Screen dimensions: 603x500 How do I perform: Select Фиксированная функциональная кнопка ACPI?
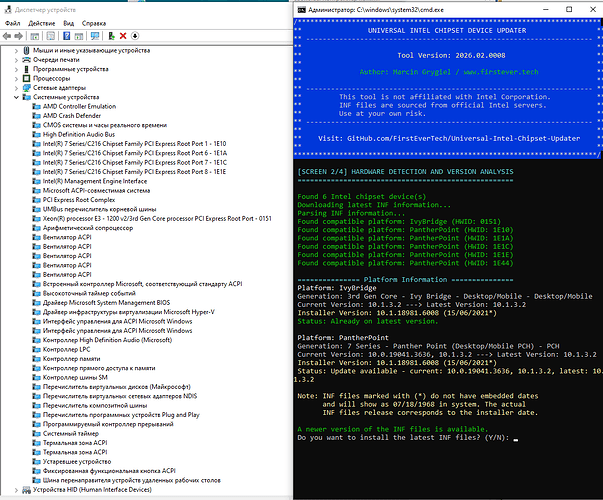pyautogui.click(x=109, y=471)
